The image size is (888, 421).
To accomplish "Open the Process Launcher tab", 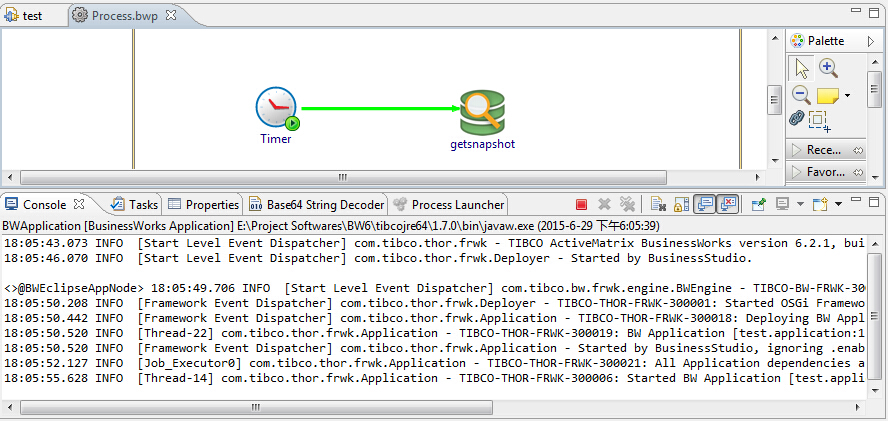I will coord(449,205).
